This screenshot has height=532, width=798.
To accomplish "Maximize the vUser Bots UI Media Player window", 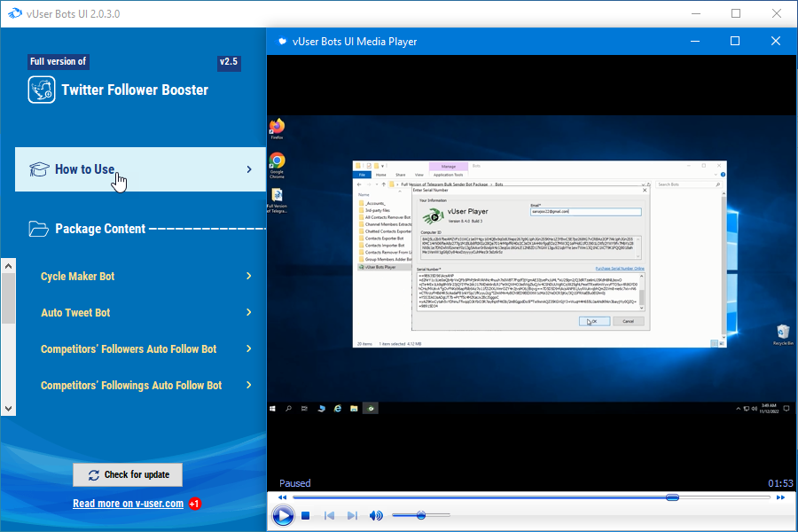I will [x=735, y=41].
